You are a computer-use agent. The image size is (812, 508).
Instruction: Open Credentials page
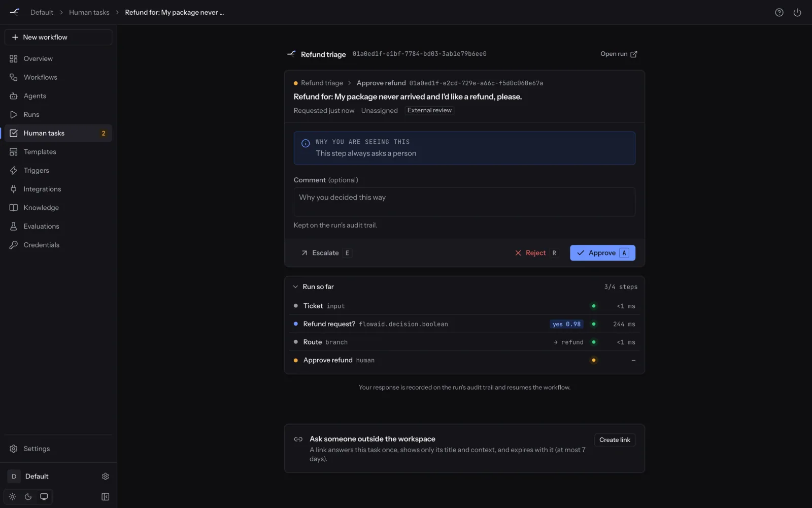[x=58, y=245]
